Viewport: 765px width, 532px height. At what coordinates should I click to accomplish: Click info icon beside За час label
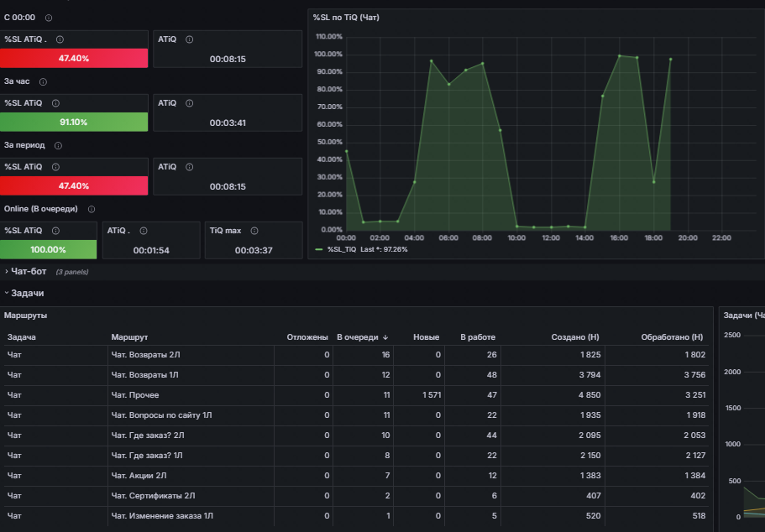tap(43, 82)
